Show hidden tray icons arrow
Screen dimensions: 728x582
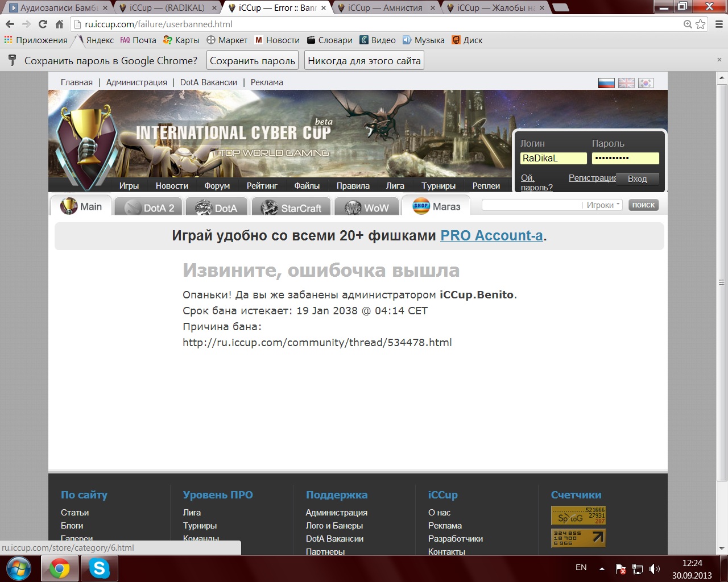[602, 568]
